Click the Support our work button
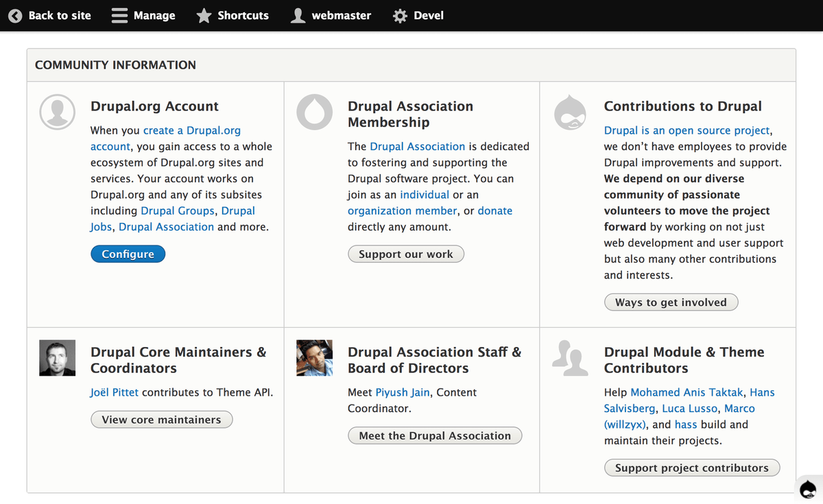Viewport: 823px width, 504px height. pos(406,254)
